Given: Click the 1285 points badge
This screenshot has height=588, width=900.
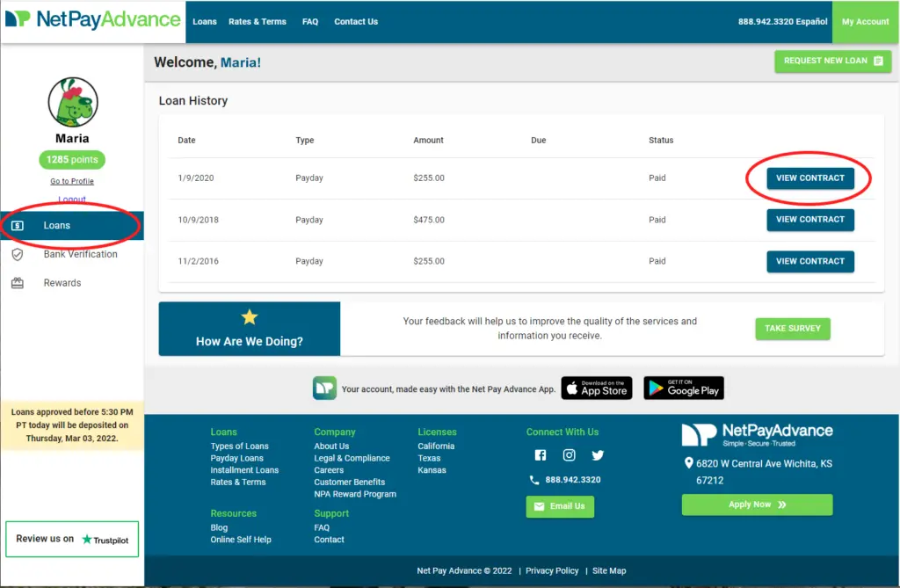Looking at the screenshot, I should [x=72, y=160].
